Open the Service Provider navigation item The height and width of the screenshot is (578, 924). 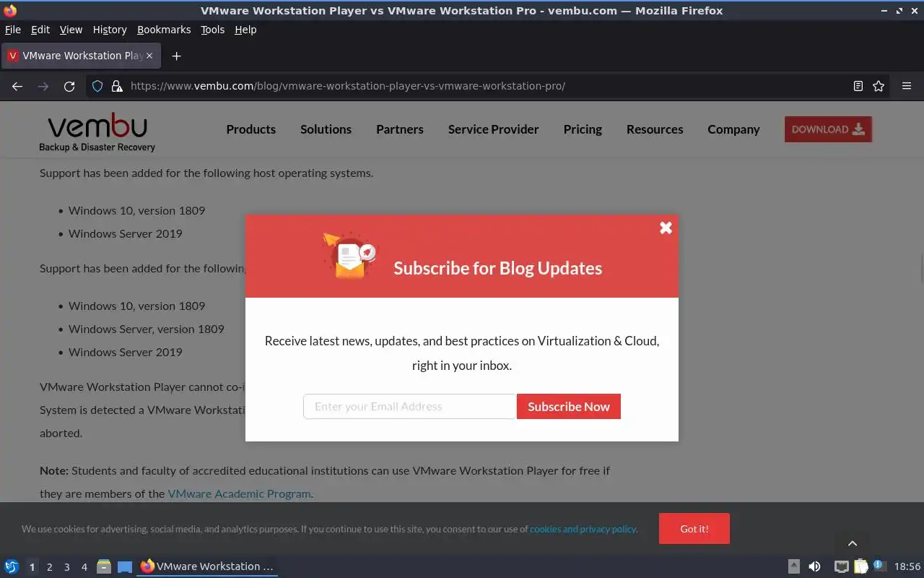tap(493, 129)
